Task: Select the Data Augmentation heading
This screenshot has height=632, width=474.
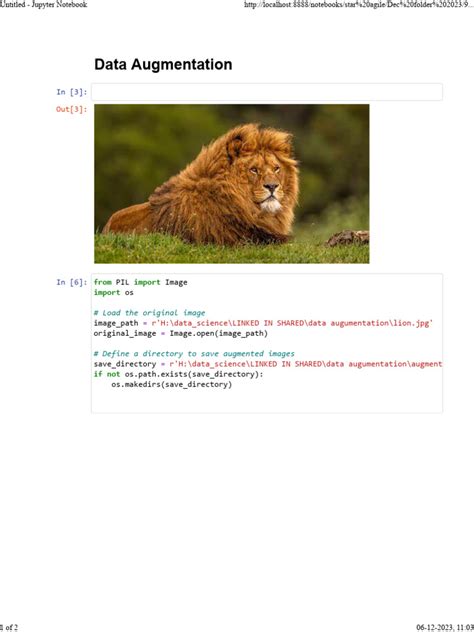Action: pyautogui.click(x=163, y=64)
